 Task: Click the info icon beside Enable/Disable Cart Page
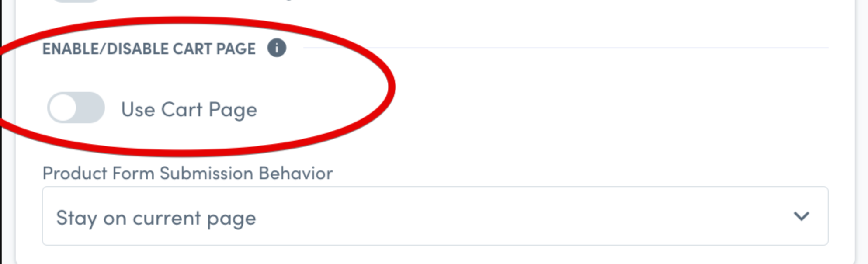click(x=277, y=48)
